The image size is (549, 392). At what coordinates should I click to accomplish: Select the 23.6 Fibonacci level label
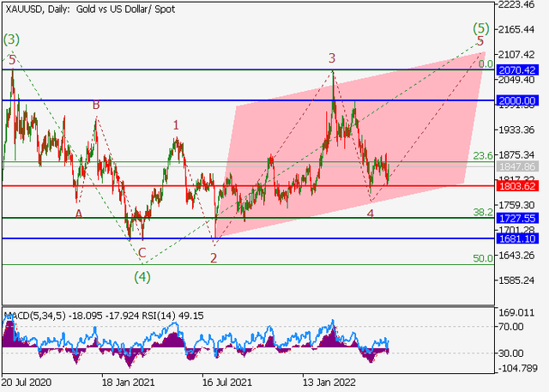tap(482, 156)
